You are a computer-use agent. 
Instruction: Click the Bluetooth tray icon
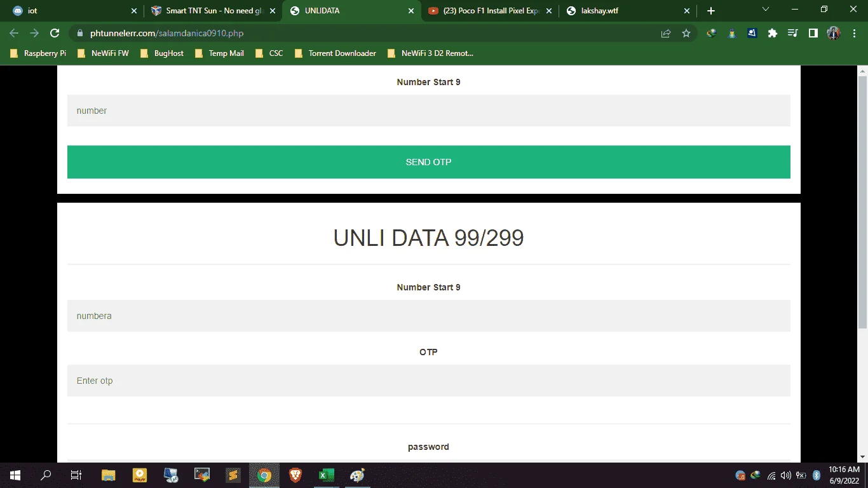[817, 475]
